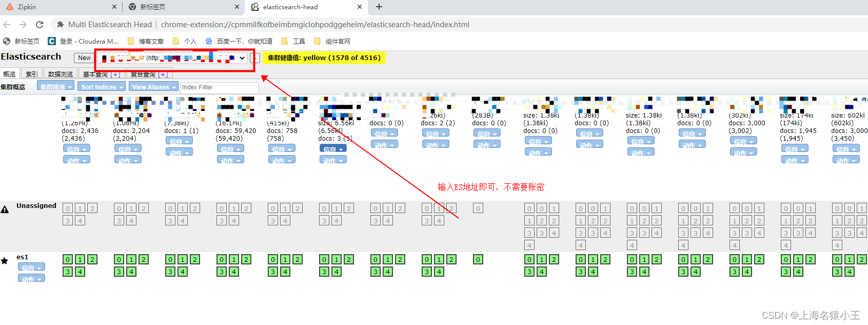The image size is (868, 325).
Task: Open a new browser tab with plus button
Action: [x=379, y=7]
